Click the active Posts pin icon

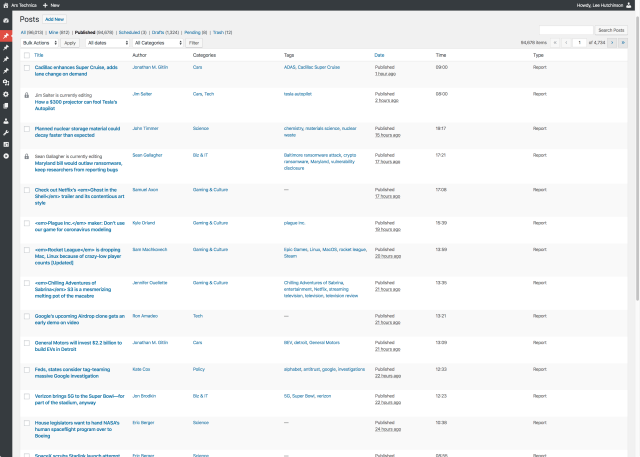point(5,35)
